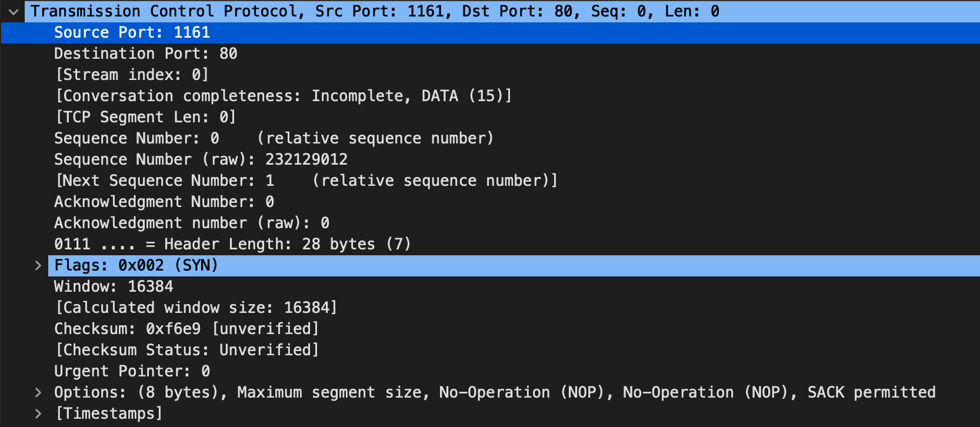Select the Destination Port: 80 row
980x427 pixels.
click(x=490, y=54)
